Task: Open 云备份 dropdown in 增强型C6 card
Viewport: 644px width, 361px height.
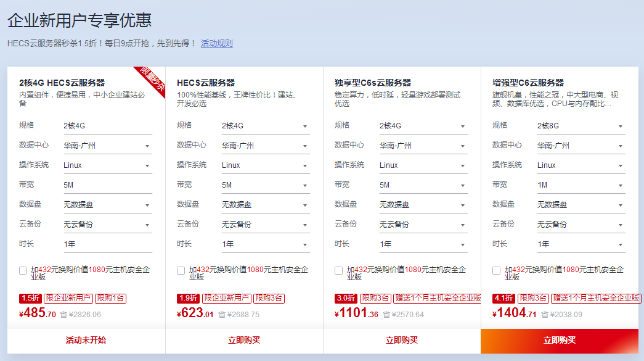Action: coord(581,225)
